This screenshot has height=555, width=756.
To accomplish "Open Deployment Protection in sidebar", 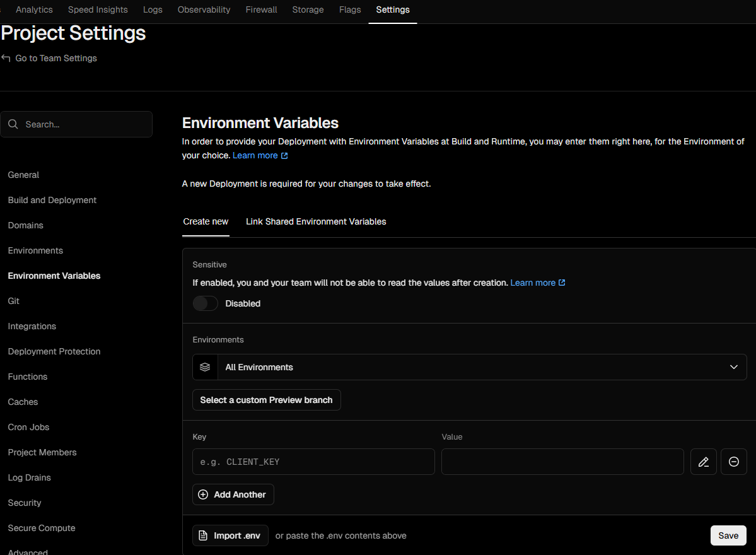I will pyautogui.click(x=54, y=351).
